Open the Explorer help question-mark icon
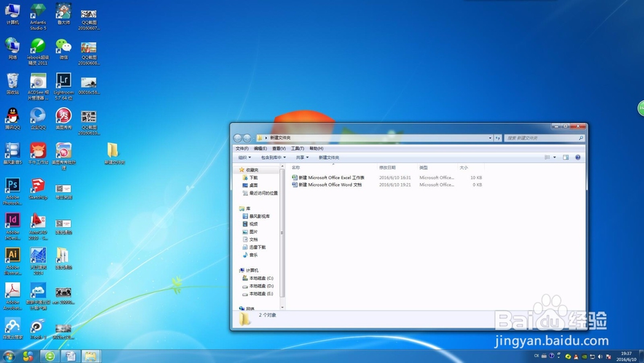The width and height of the screenshot is (644, 363). (x=578, y=157)
